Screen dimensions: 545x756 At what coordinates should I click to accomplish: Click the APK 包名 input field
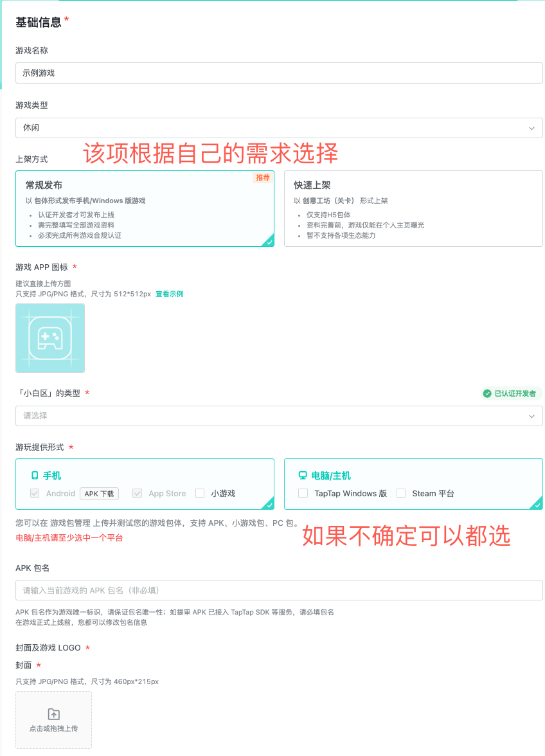pyautogui.click(x=279, y=590)
